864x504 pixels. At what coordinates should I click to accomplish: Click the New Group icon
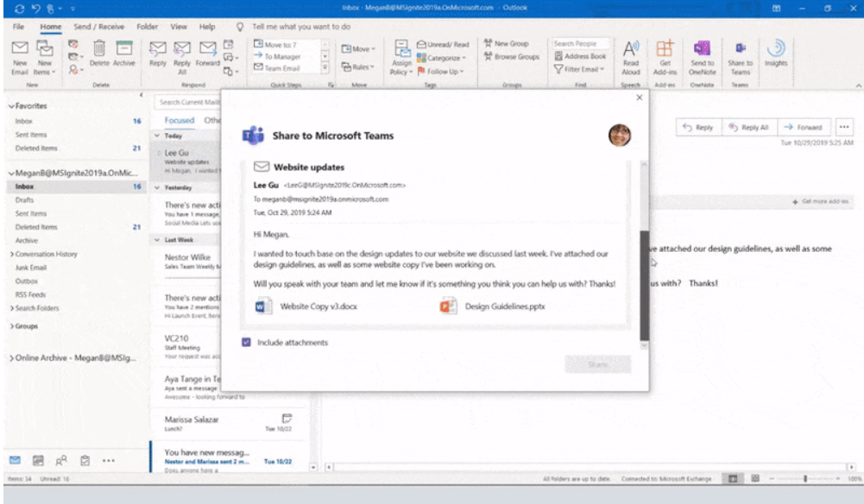[489, 43]
